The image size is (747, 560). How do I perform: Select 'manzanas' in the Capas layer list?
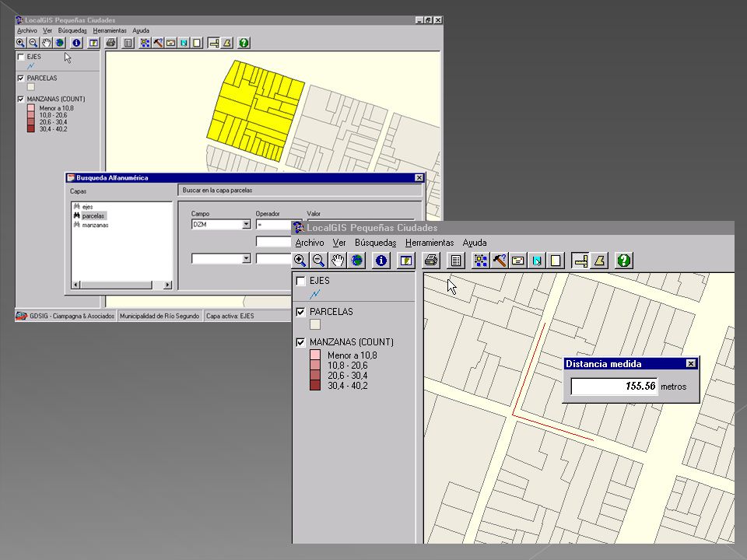pyautogui.click(x=95, y=225)
